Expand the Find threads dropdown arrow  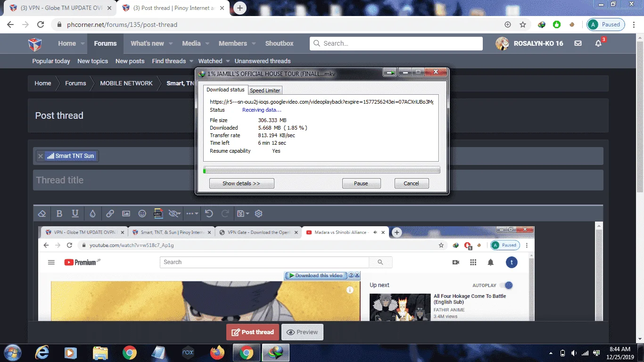click(x=191, y=61)
